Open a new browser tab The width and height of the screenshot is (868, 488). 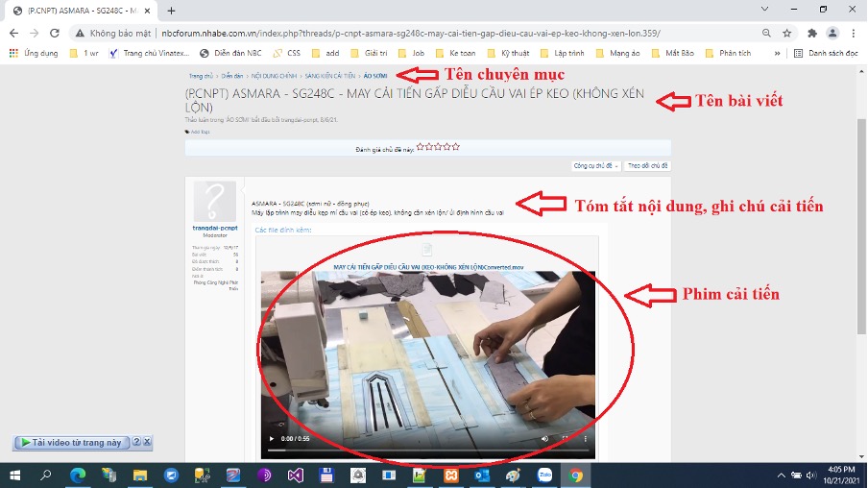pyautogui.click(x=171, y=11)
